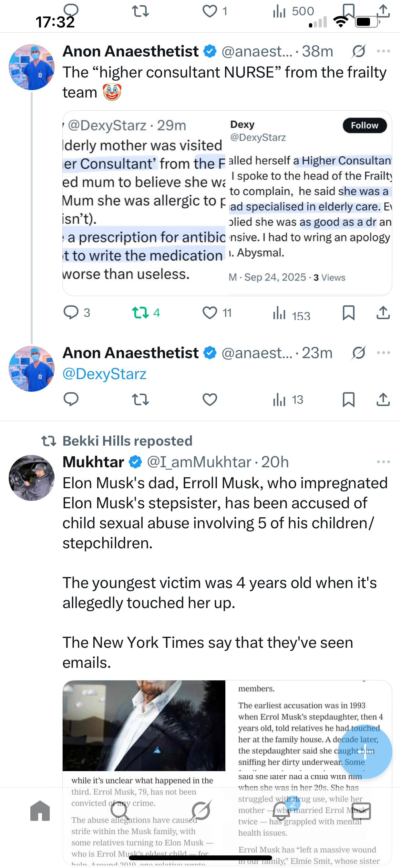Bookmark the frailty team post
The image size is (401, 868).
(348, 313)
